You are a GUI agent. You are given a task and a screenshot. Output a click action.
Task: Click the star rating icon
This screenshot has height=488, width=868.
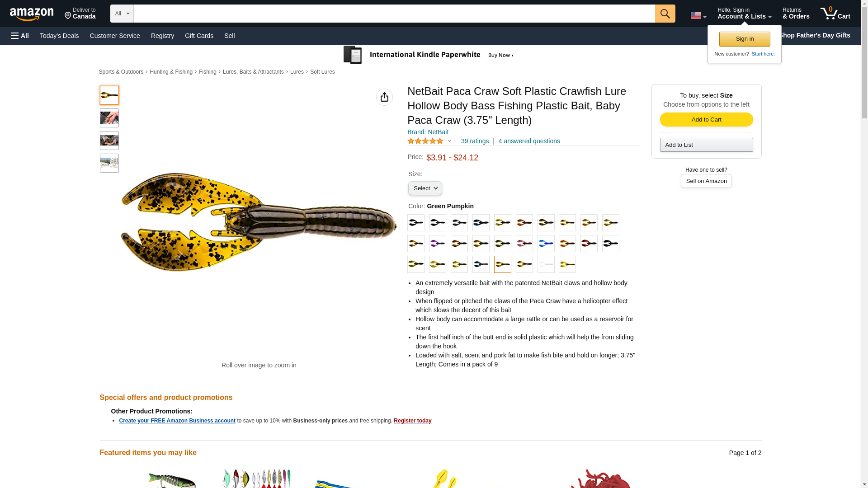[x=425, y=141]
